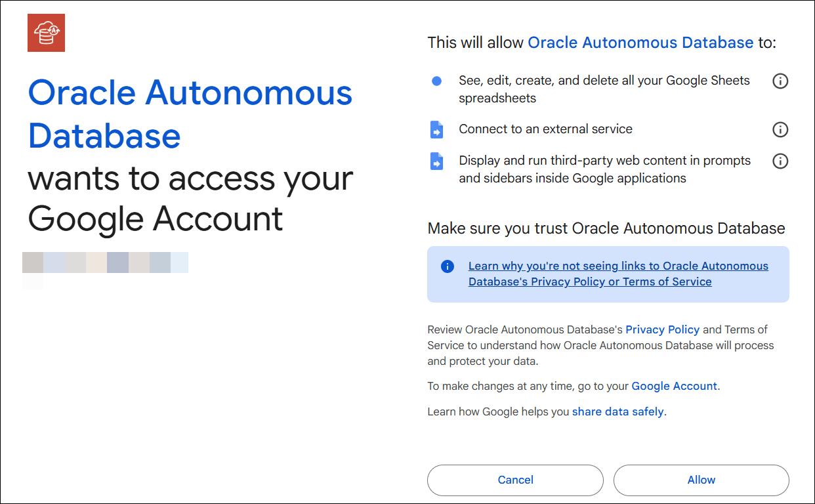Open the Oracle Autonomous Database link in the header
Screen dimensions: 815x504
[640, 42]
